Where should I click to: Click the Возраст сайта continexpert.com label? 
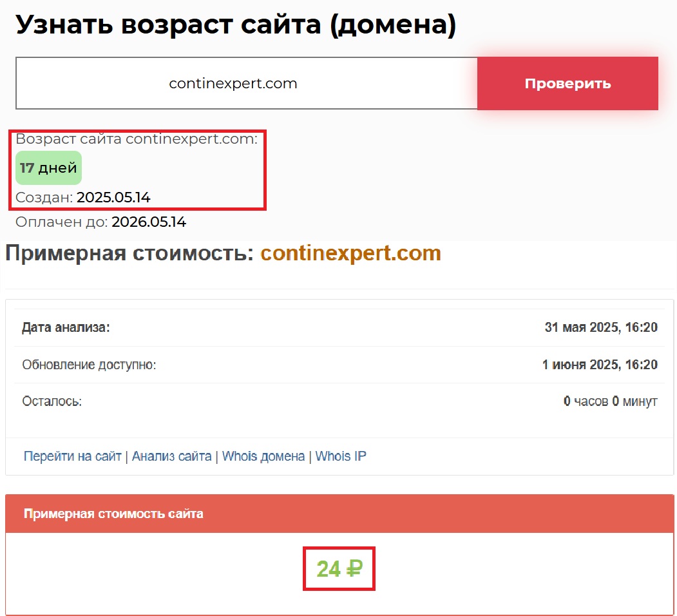point(136,139)
